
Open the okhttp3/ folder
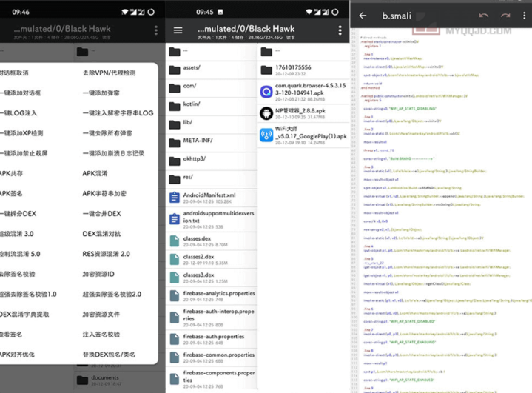click(x=211, y=161)
